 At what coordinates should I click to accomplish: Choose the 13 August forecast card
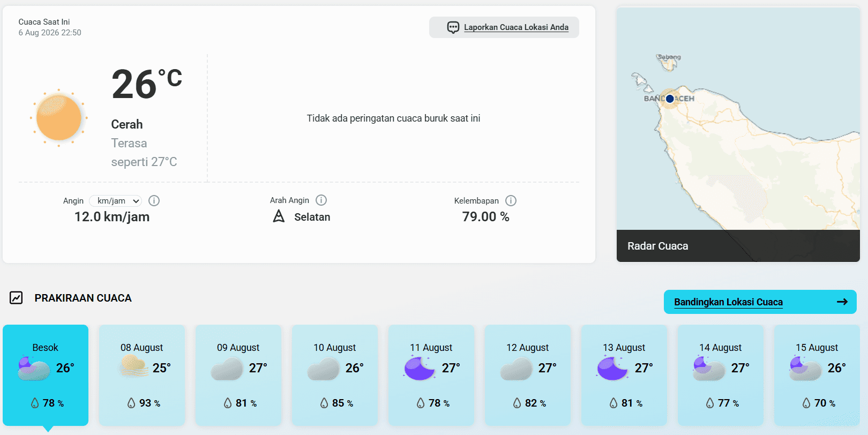pyautogui.click(x=624, y=375)
